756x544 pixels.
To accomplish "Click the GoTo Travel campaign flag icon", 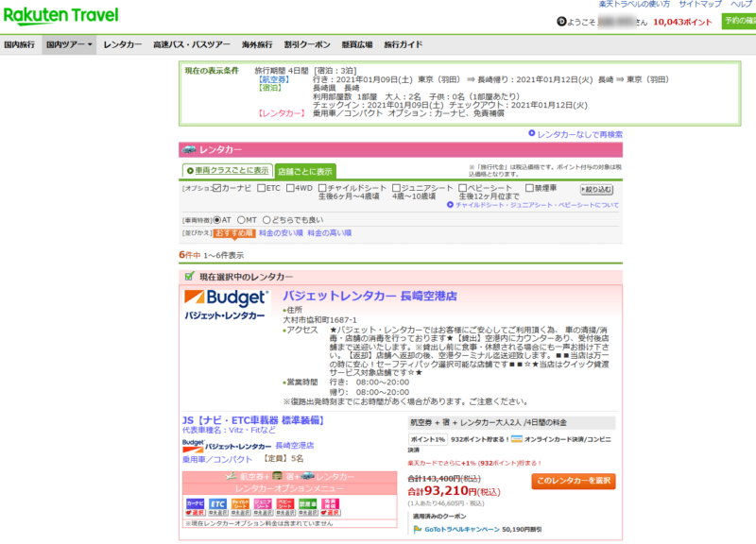I will click(x=418, y=530).
